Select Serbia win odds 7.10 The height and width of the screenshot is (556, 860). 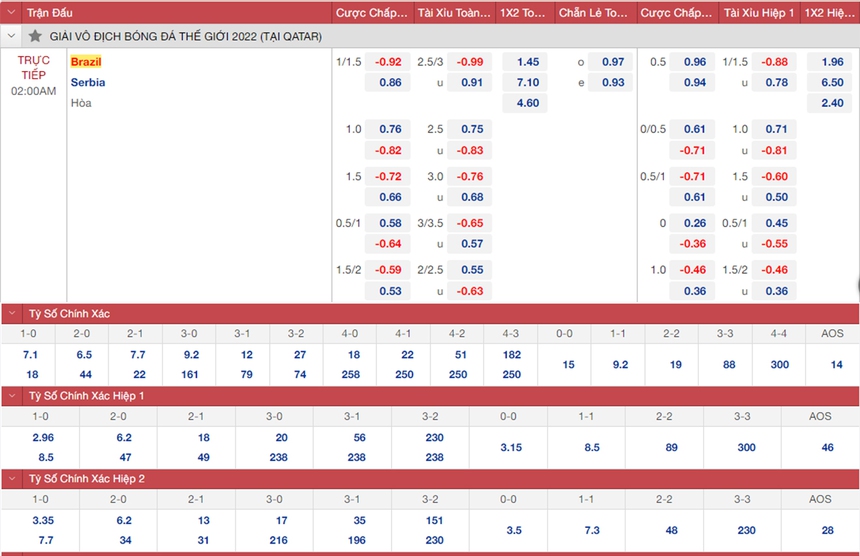click(x=527, y=82)
